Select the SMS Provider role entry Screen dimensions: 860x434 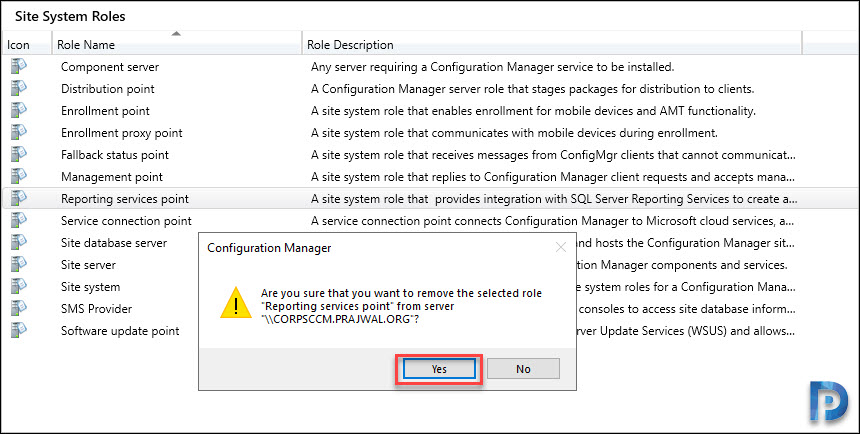(x=97, y=309)
